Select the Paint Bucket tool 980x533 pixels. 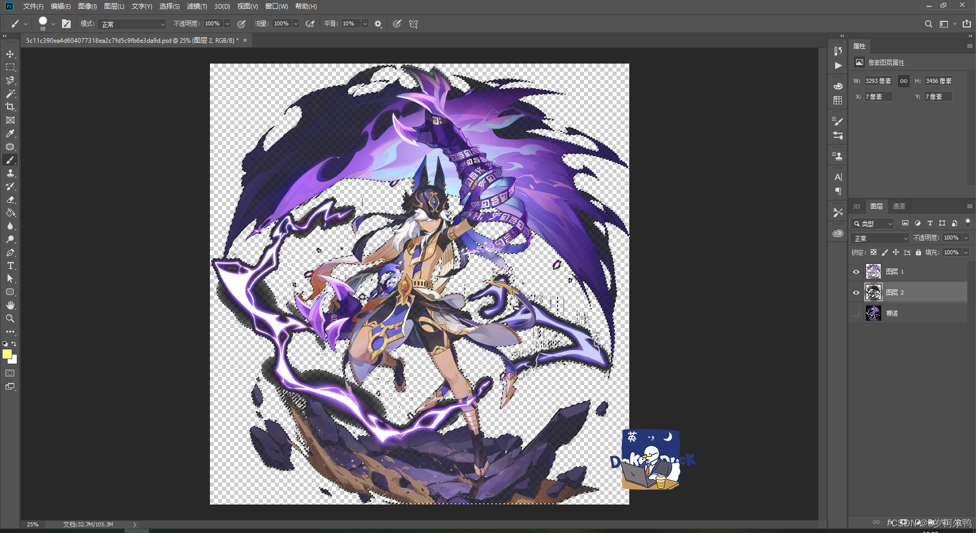click(10, 213)
